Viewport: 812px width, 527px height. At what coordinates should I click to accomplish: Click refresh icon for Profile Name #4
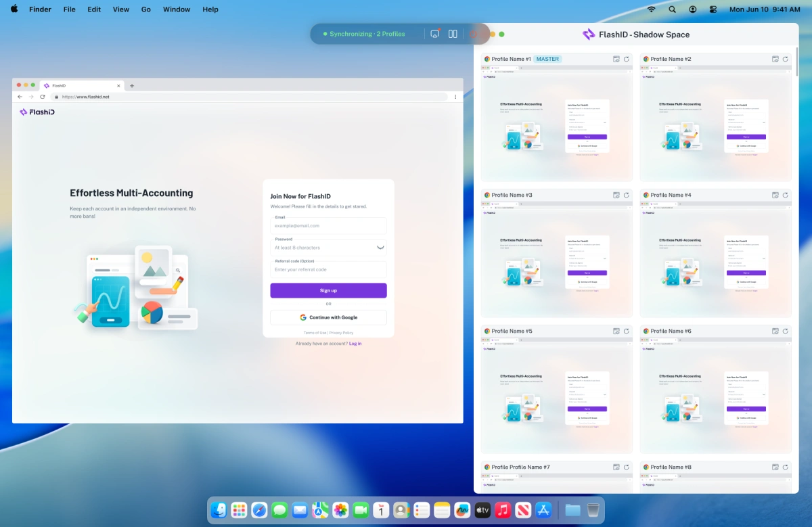tap(785, 196)
